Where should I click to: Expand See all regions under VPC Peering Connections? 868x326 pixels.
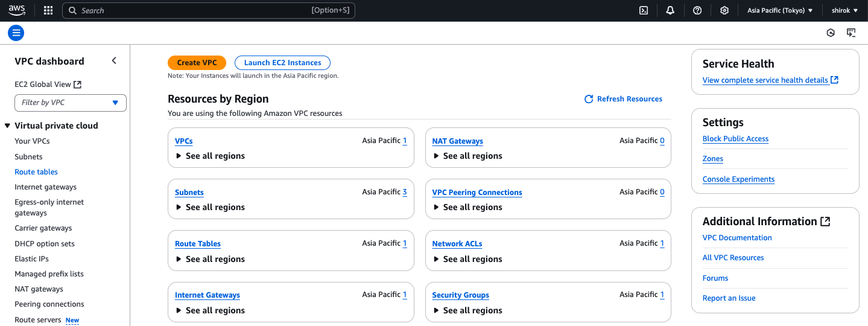point(467,207)
